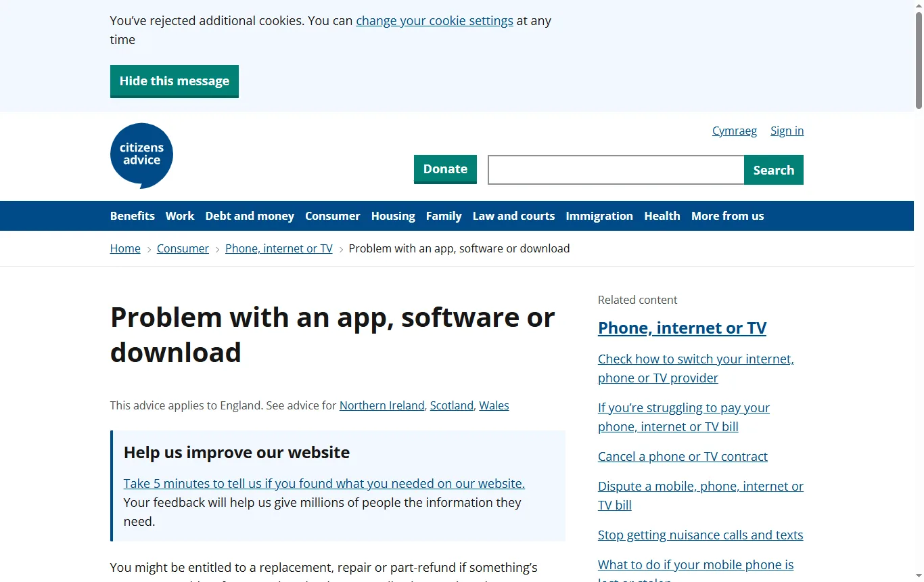Open the change your cookie settings link
This screenshot has width=924, height=582.
pyautogui.click(x=434, y=20)
